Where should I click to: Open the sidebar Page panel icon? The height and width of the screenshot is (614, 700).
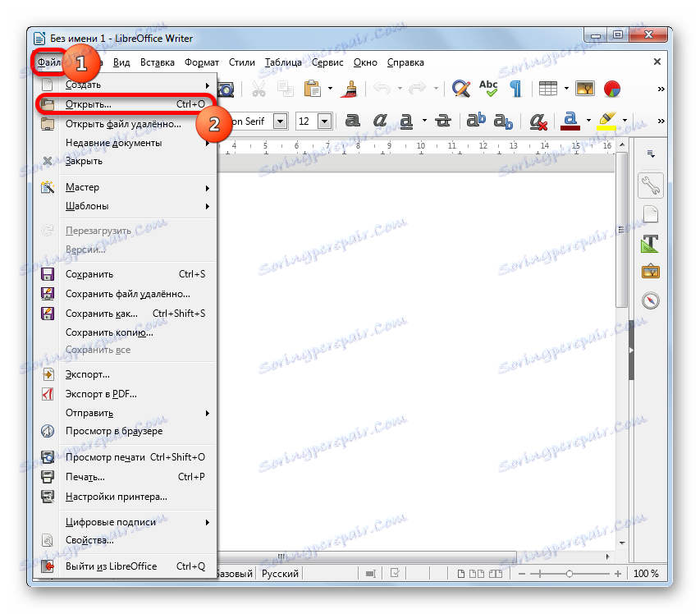point(651,214)
